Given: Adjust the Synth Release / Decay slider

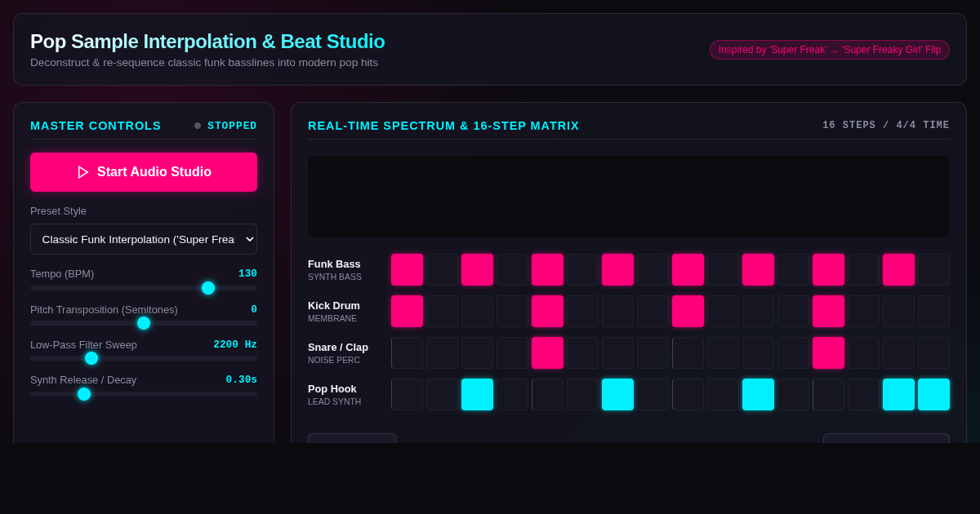Looking at the screenshot, I should (144, 394).
